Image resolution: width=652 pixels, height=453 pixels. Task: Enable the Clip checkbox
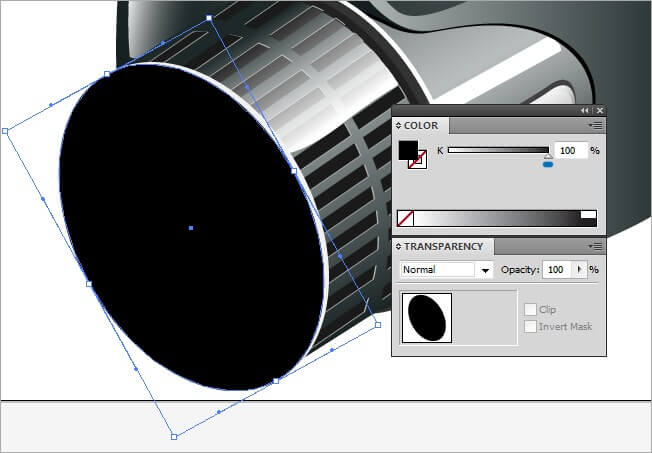531,310
